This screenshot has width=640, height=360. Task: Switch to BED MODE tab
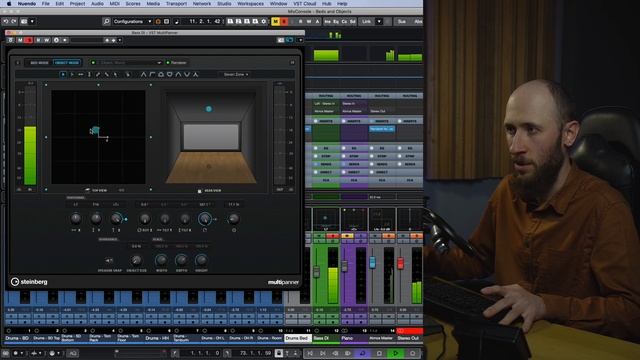point(39,62)
